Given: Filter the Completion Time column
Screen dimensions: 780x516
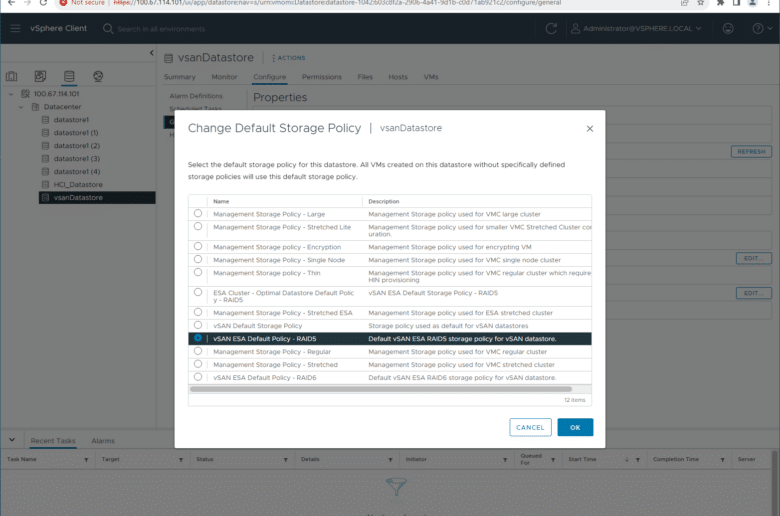Looking at the screenshot, I should point(722,460).
